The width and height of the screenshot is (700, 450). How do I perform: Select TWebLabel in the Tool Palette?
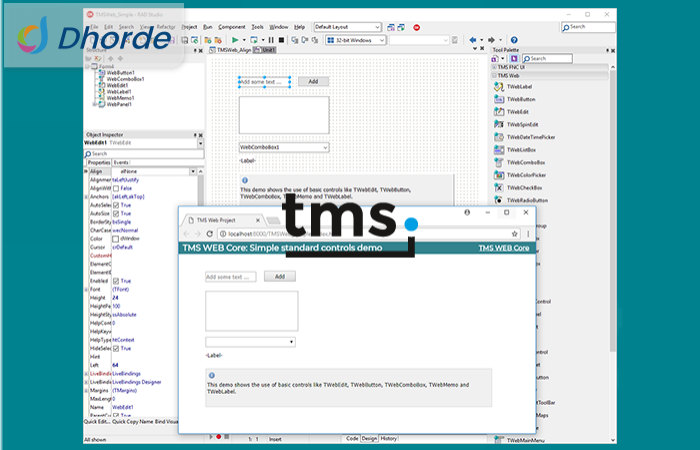click(513, 87)
